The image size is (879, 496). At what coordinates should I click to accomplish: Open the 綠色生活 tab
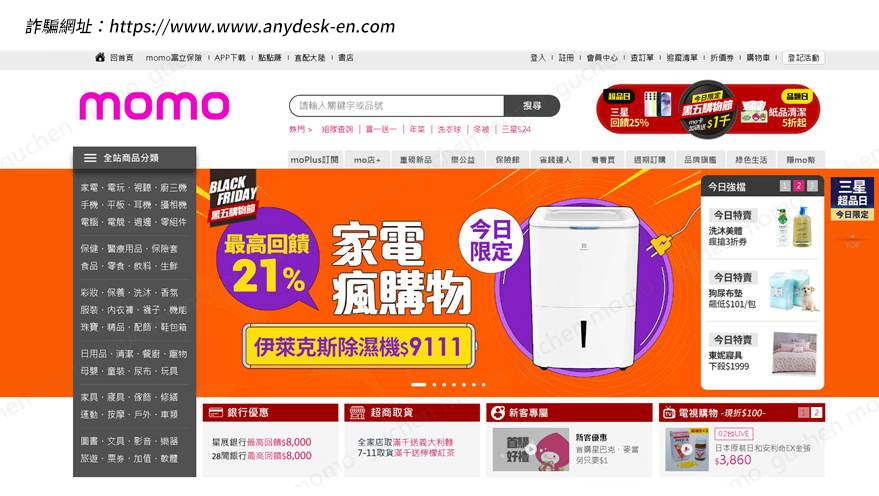click(751, 160)
